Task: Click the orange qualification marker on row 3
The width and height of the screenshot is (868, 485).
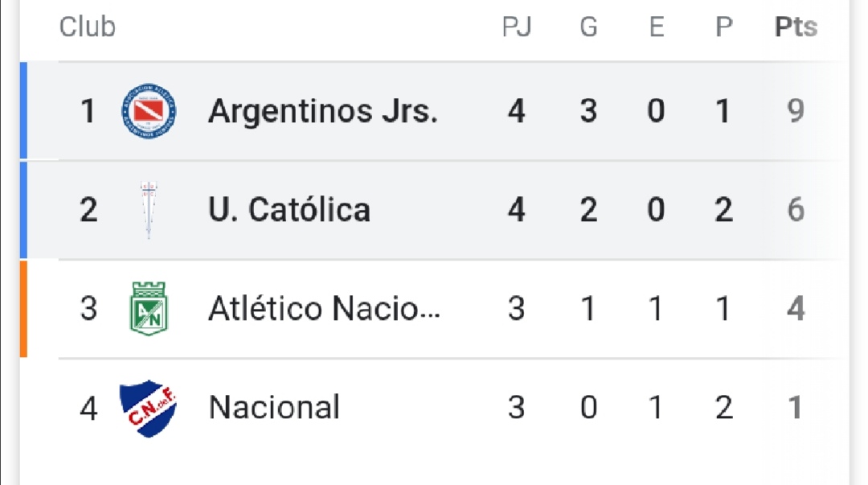Action: coord(23,309)
